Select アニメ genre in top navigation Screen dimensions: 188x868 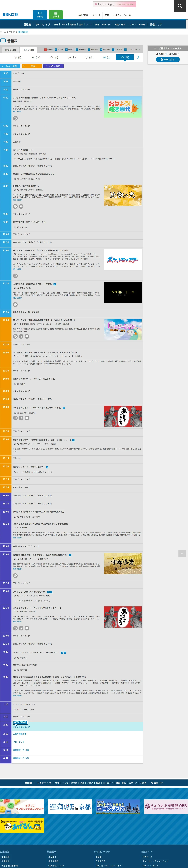(89, 25)
